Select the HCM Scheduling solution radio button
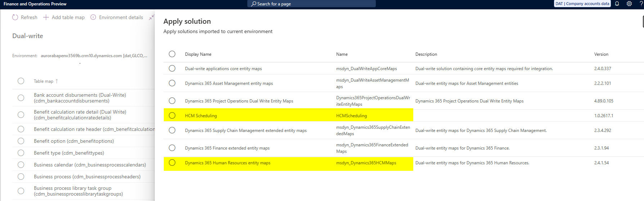The width and height of the screenshot is (644, 201). (x=172, y=115)
